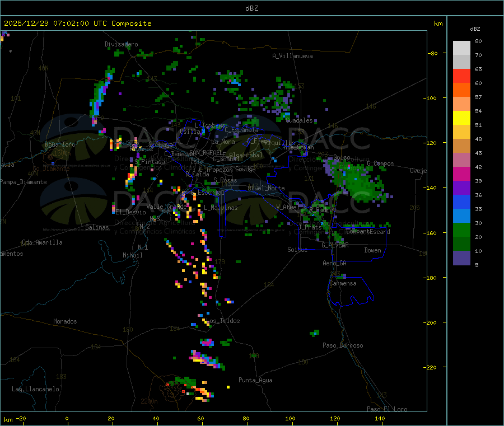Click the 'km' unit label at top right

(438, 24)
